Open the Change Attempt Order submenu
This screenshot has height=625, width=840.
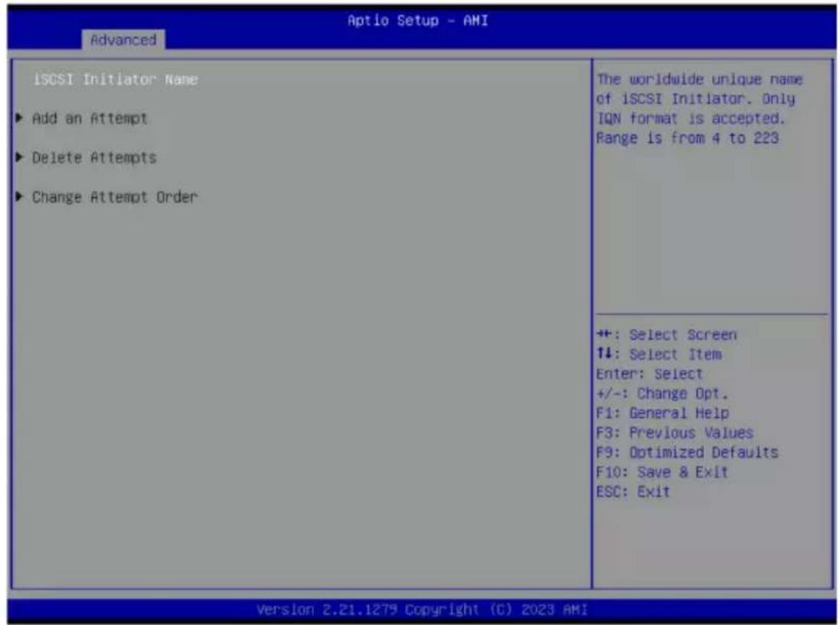coord(114,197)
